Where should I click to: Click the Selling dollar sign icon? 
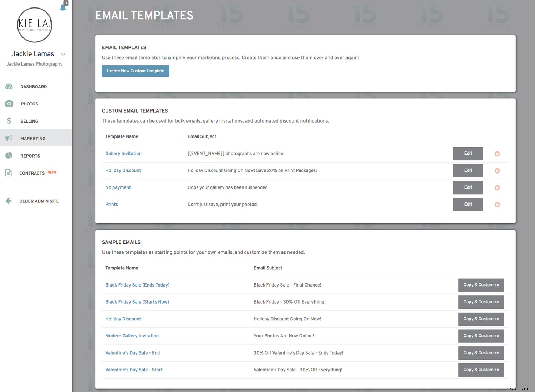(x=9, y=121)
